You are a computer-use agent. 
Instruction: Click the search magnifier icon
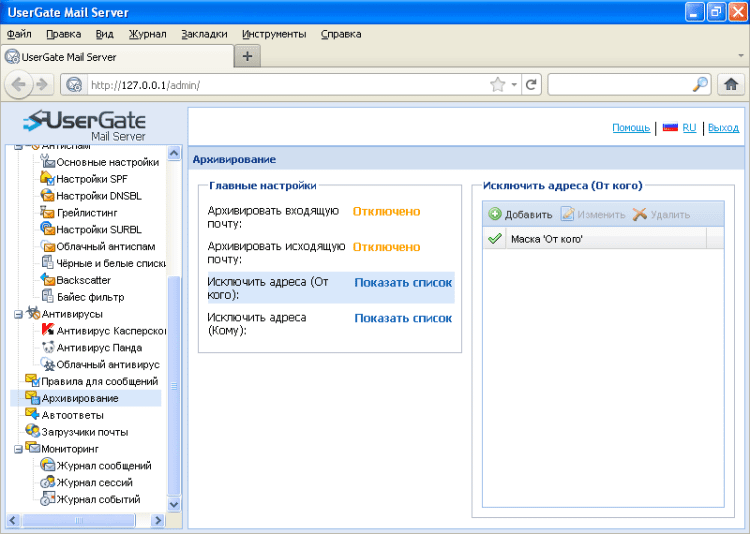coord(700,85)
